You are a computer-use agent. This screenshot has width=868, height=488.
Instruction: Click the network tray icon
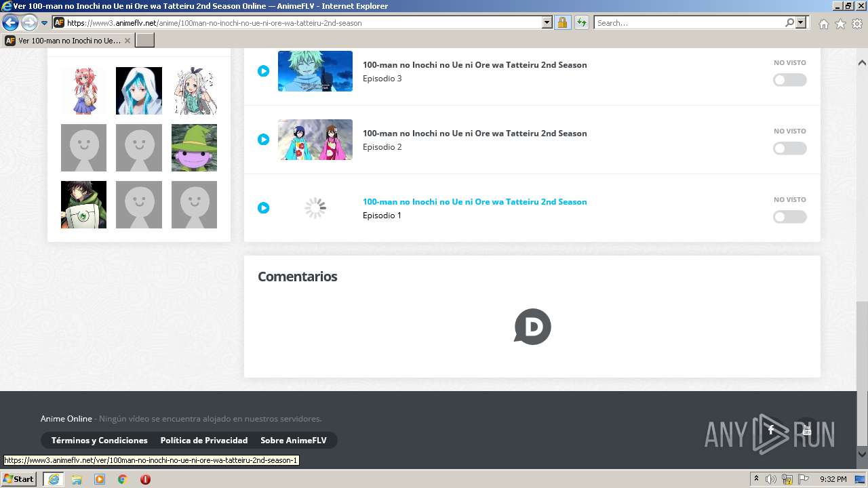(787, 479)
